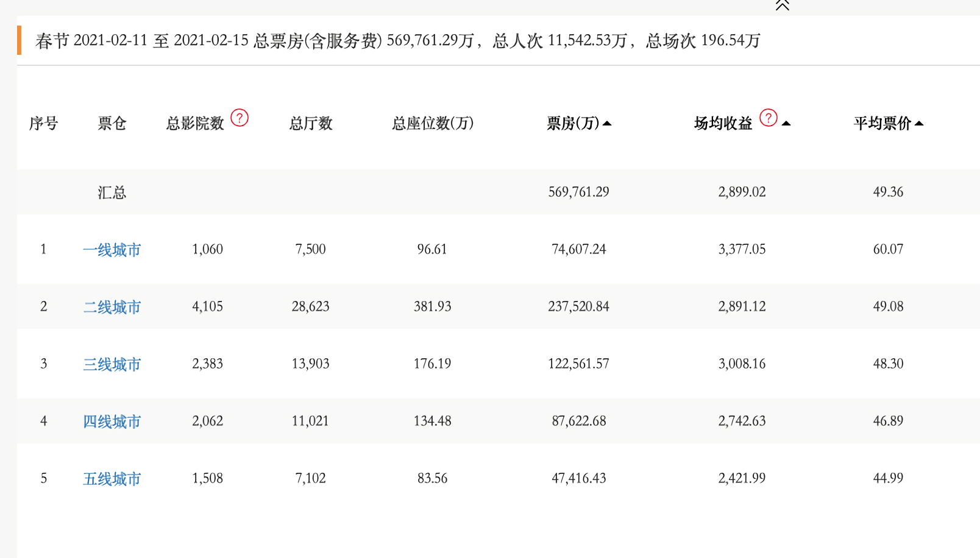Click help icon beside 总影院数
Image resolution: width=980 pixels, height=558 pixels.
(x=240, y=118)
